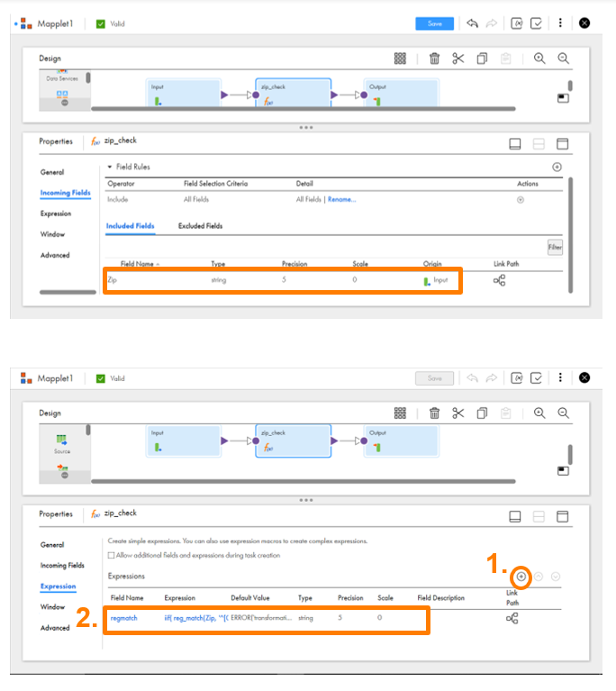Open link path icon for the regmatch expression
Image resolution: width=616 pixels, height=691 pixels.
coord(512,618)
